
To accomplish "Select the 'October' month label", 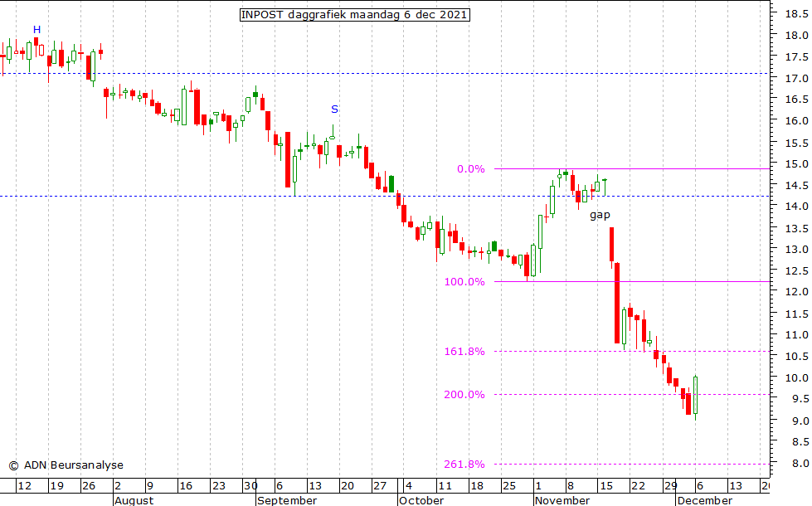I will click(x=421, y=500).
